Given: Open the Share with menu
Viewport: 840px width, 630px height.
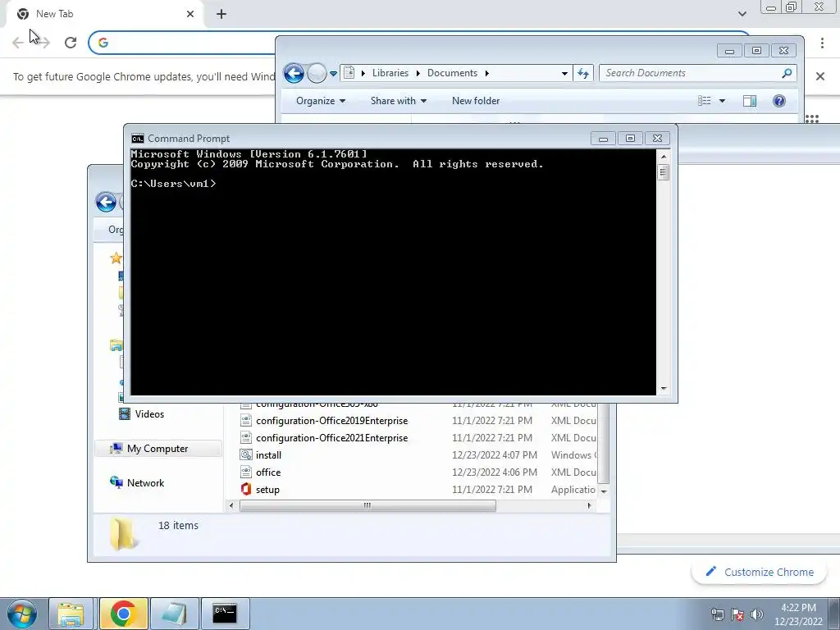Looking at the screenshot, I should (399, 101).
